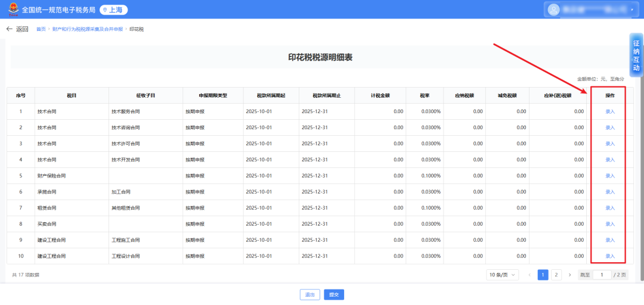Click 录入 for 加工合同 row
The height and width of the screenshot is (305, 644).
(610, 192)
